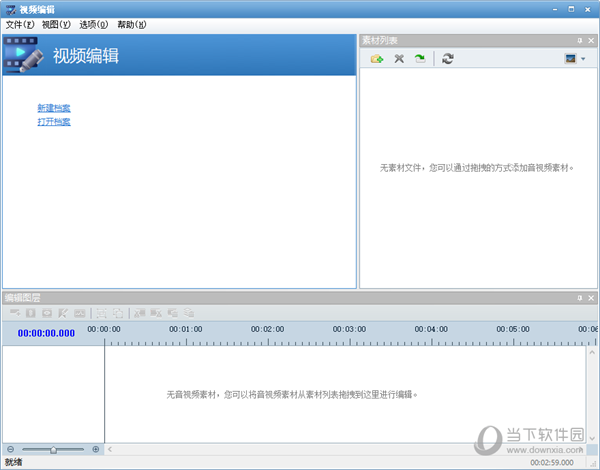The height and width of the screenshot is (470, 600).
Task: Click the add material folder icon
Action: pos(377,59)
